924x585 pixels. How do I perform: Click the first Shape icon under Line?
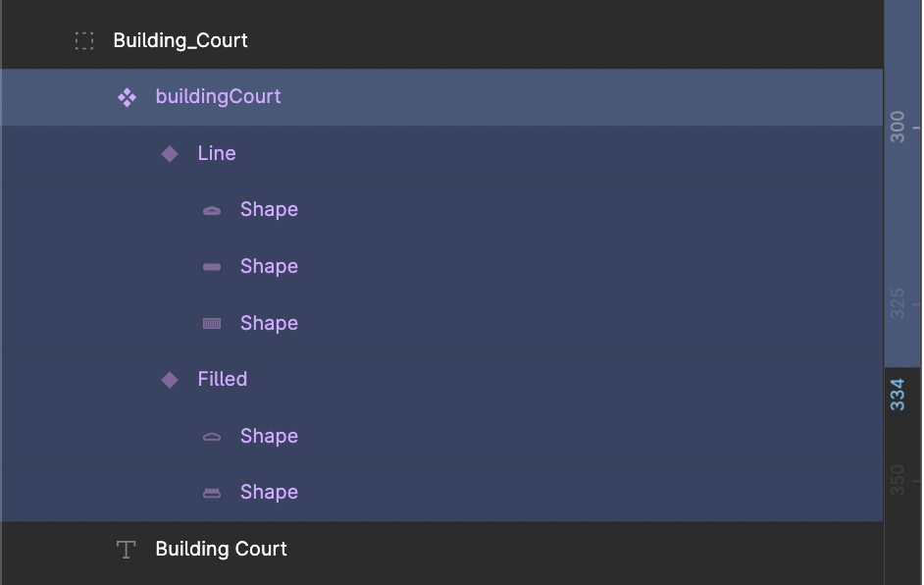212,211
